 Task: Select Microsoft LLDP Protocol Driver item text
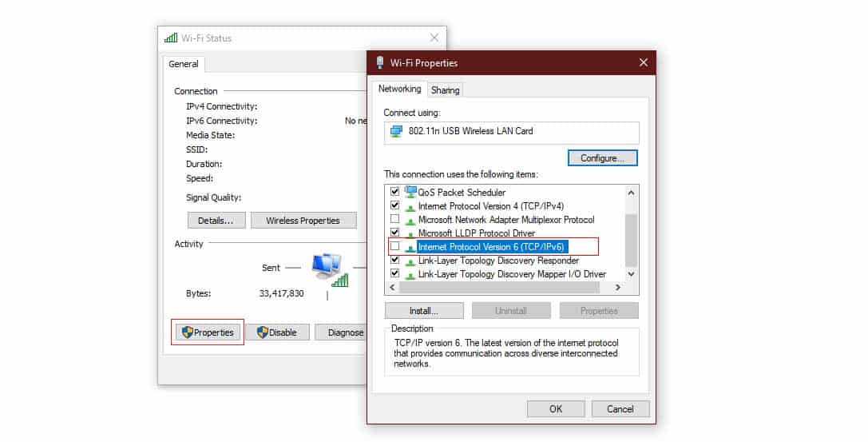click(x=477, y=233)
